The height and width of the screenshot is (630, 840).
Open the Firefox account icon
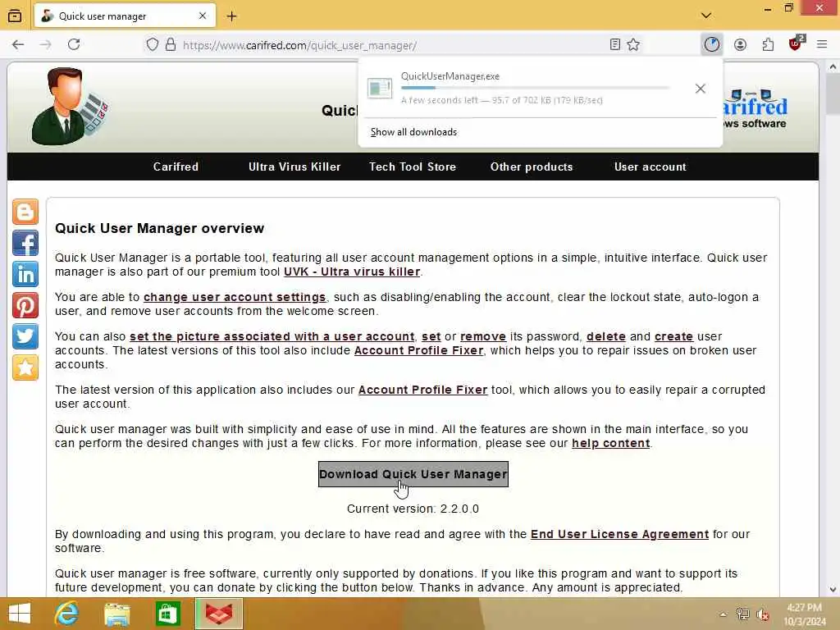(x=740, y=45)
